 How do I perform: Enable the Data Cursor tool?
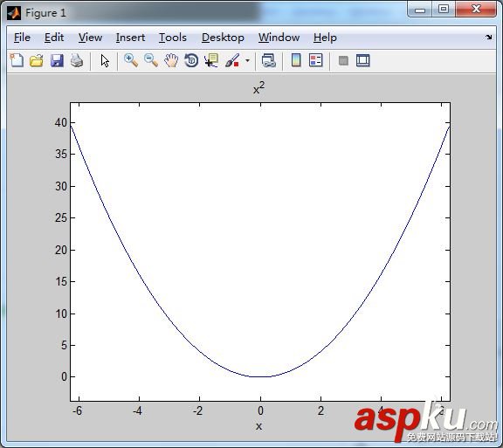[211, 60]
